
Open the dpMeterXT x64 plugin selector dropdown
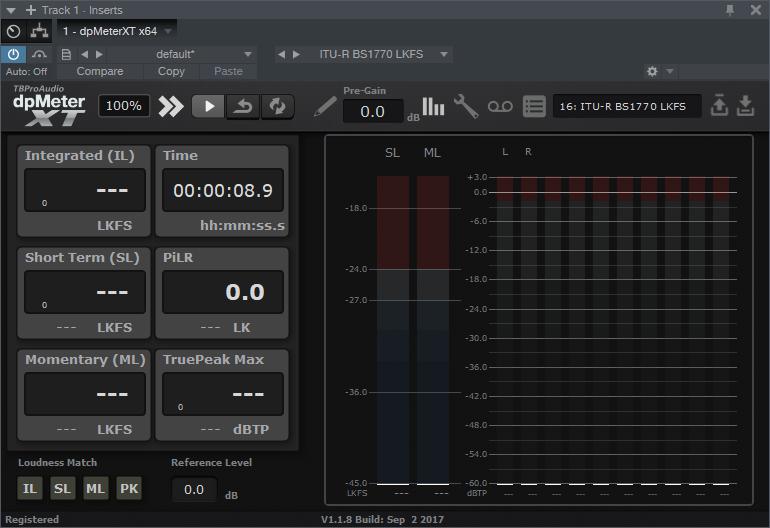click(168, 31)
